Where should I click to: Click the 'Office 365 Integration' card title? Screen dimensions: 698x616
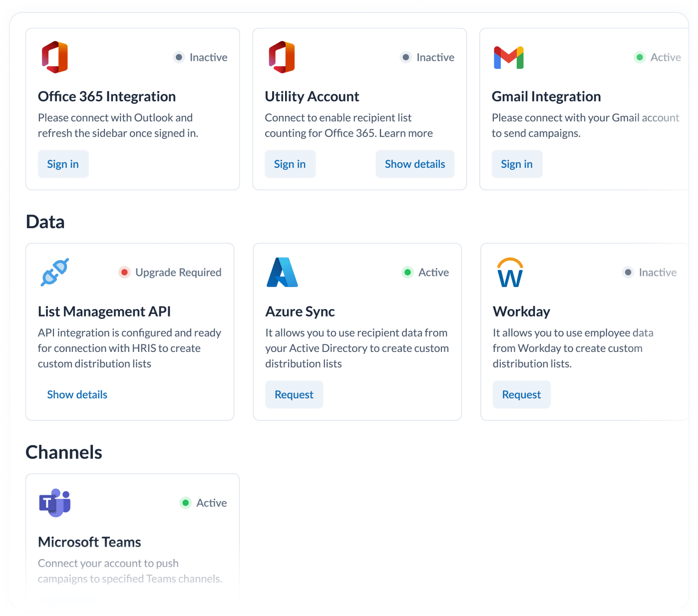107,96
